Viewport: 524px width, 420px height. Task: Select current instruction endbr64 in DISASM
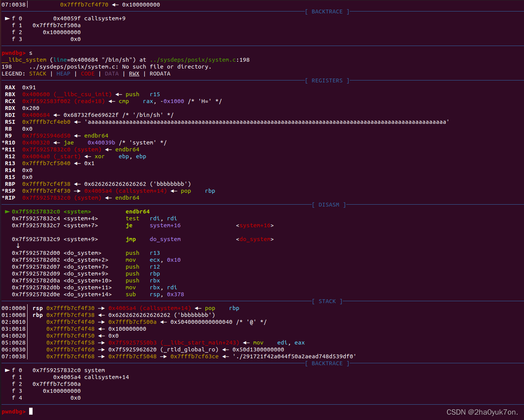tap(138, 212)
